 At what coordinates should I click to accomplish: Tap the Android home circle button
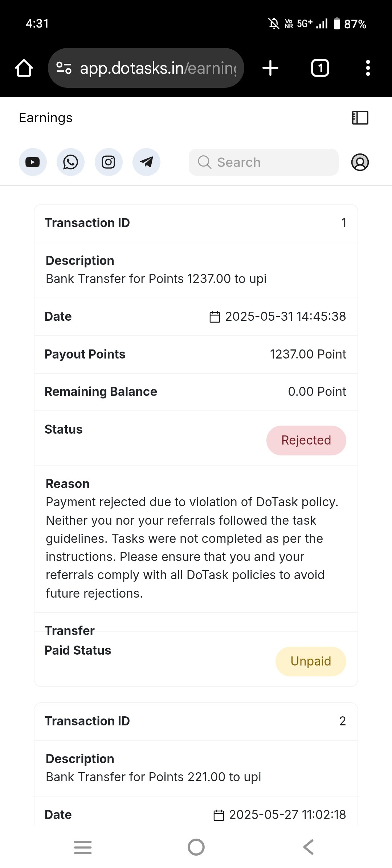point(196,847)
